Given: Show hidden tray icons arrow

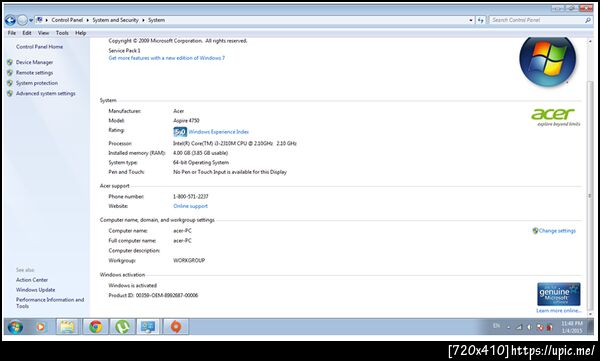Looking at the screenshot, I should point(508,327).
